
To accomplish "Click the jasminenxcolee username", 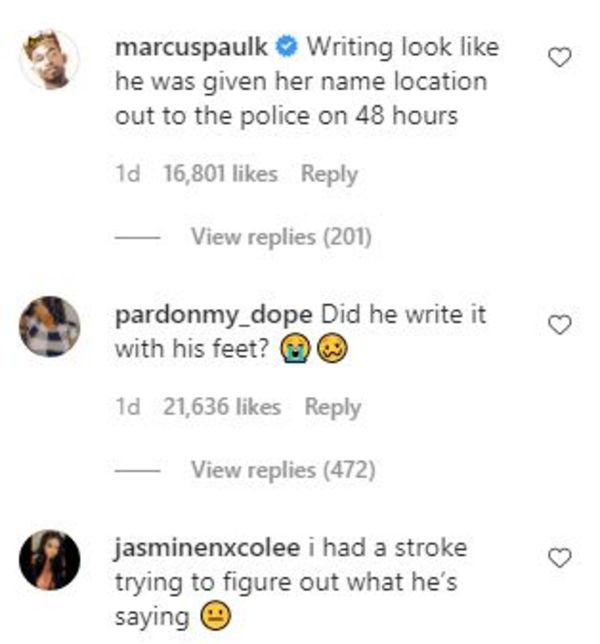I will [x=207, y=549].
